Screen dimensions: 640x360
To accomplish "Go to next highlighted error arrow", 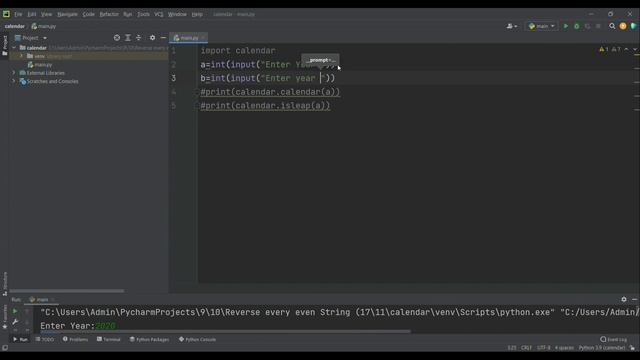I will tap(635, 49).
